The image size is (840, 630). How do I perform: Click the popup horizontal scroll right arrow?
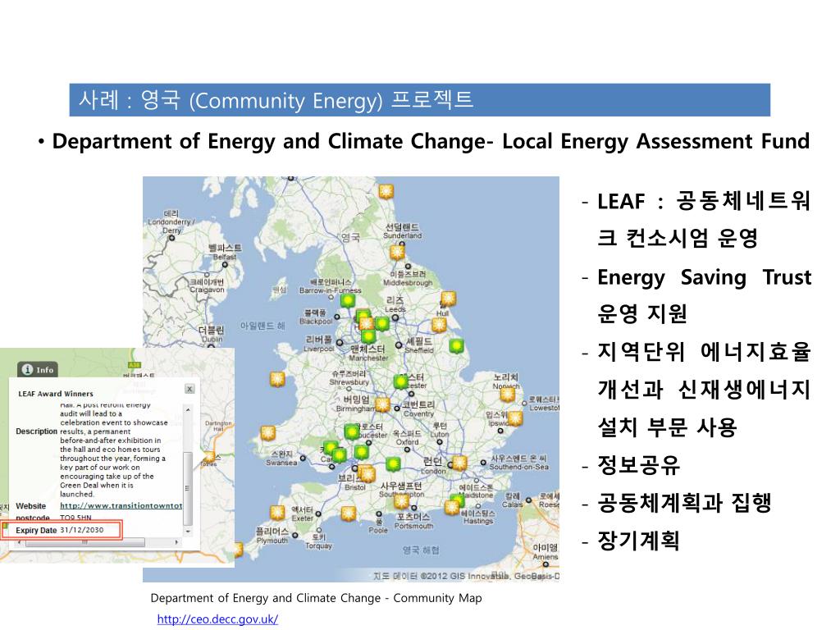(x=177, y=542)
